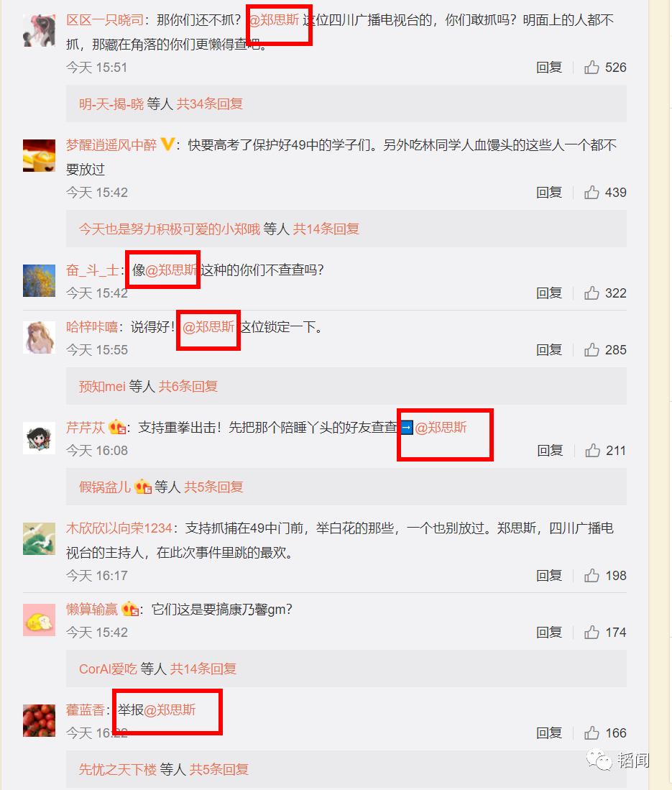The image size is (672, 790).
Task: Click thumbs-up icon beside 166
Action: click(592, 733)
